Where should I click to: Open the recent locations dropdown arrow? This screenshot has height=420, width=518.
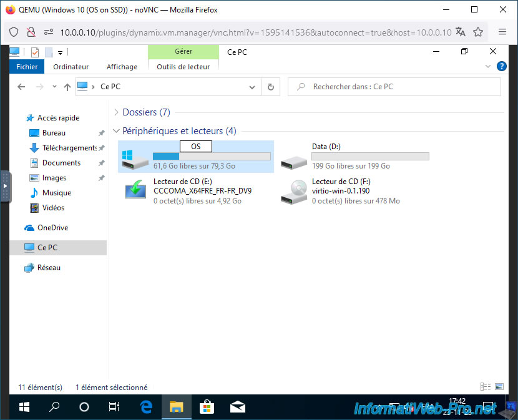click(54, 87)
